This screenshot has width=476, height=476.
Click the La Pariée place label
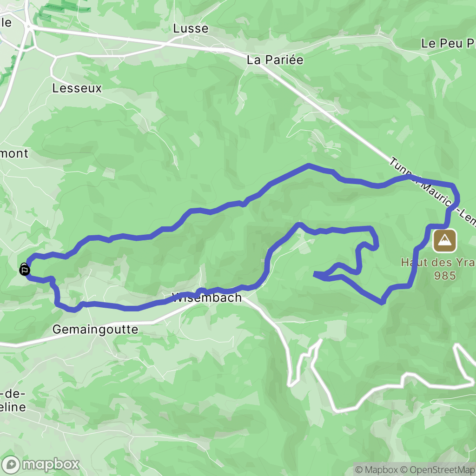click(275, 60)
